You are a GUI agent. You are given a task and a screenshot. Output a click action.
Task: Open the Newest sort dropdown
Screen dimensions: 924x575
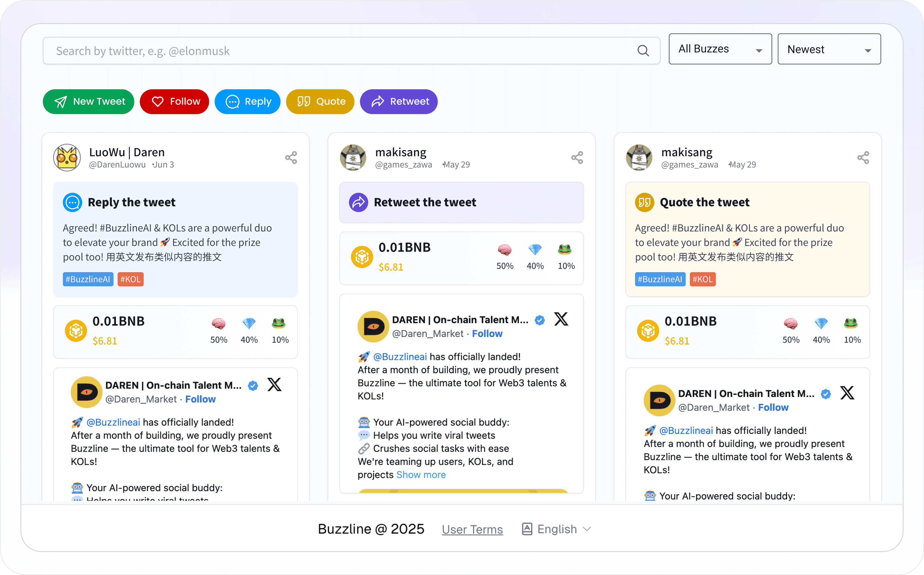pyautogui.click(x=829, y=49)
